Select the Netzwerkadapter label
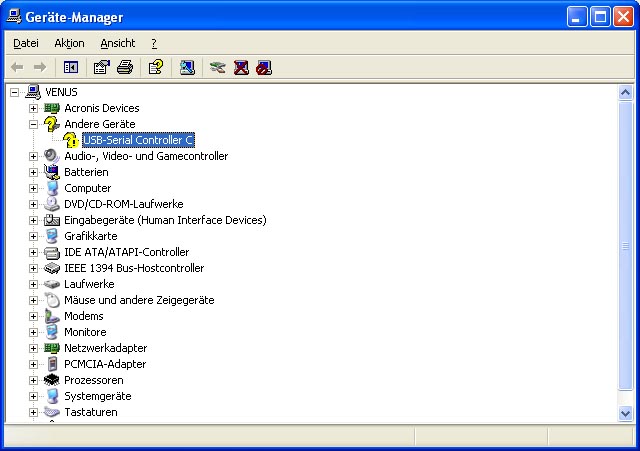The height and width of the screenshot is (451, 640). click(x=105, y=348)
